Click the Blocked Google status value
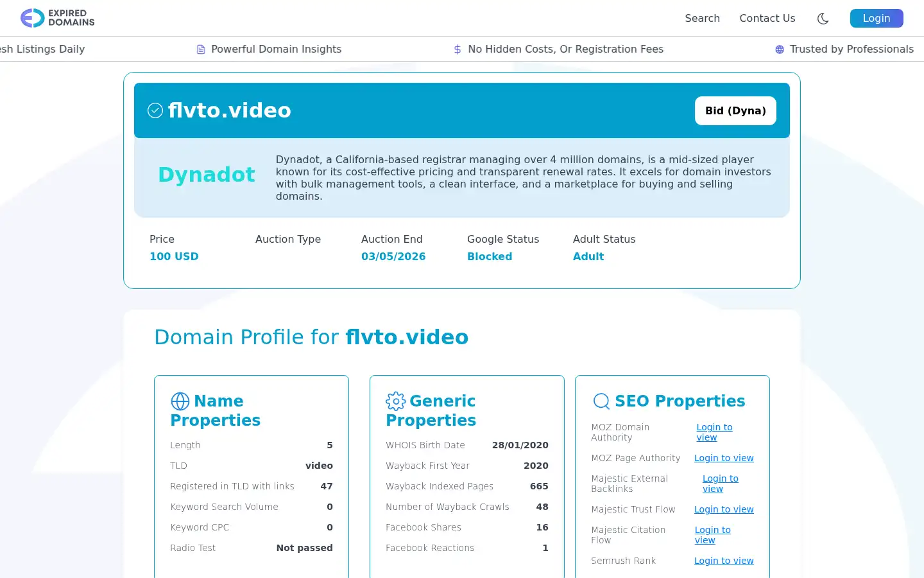Image resolution: width=924 pixels, height=578 pixels. click(x=490, y=256)
